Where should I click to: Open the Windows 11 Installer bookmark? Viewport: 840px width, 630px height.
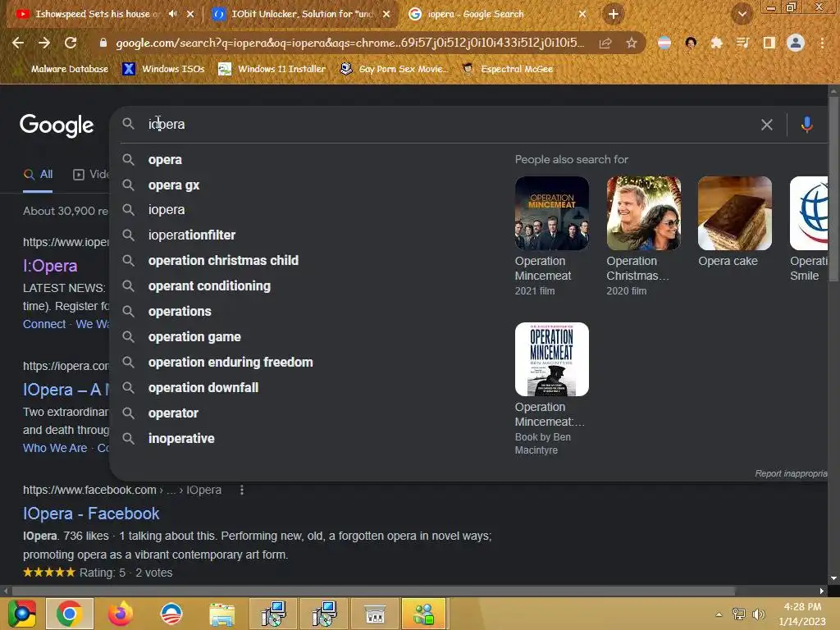coord(272,69)
